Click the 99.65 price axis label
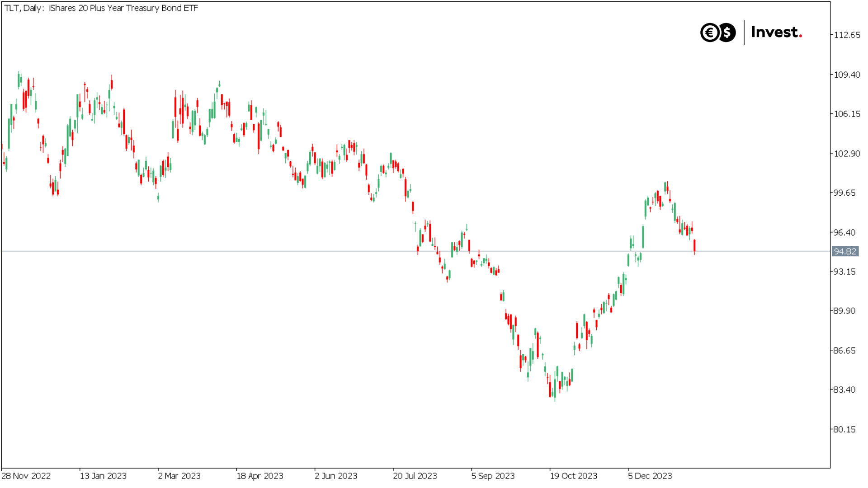Image resolution: width=868 pixels, height=488 pixels. point(845,193)
